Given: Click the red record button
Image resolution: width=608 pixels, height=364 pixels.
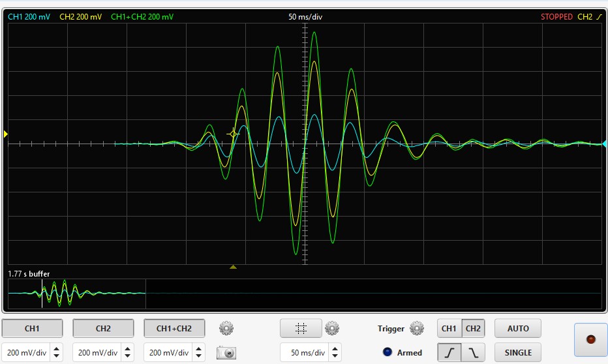Looking at the screenshot, I should pos(590,340).
